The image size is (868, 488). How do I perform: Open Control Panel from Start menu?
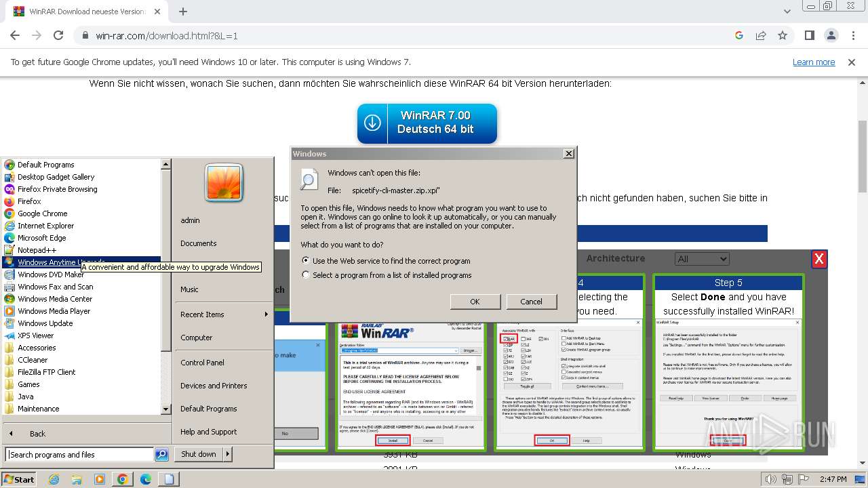202,363
